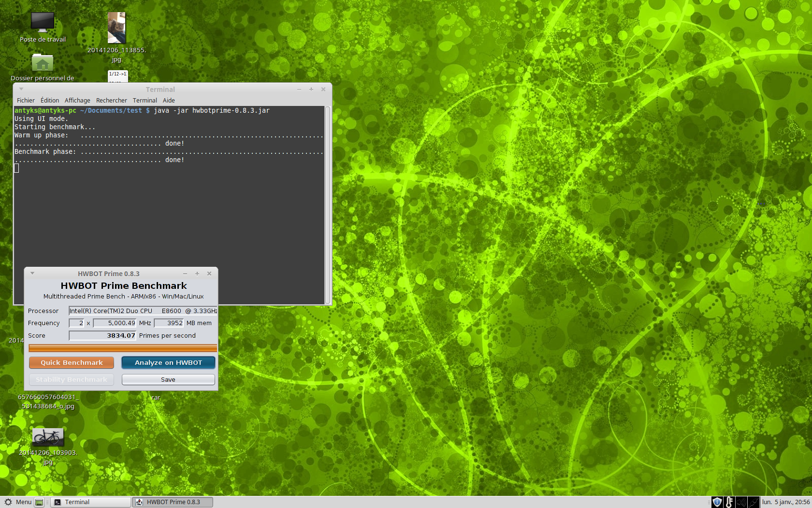Click the Save button in HWBOT Prime
This screenshot has width=812, height=508.
(168, 379)
